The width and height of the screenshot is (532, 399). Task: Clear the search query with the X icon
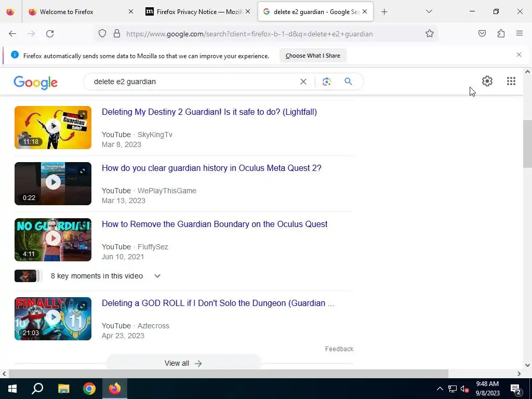tap(303, 82)
